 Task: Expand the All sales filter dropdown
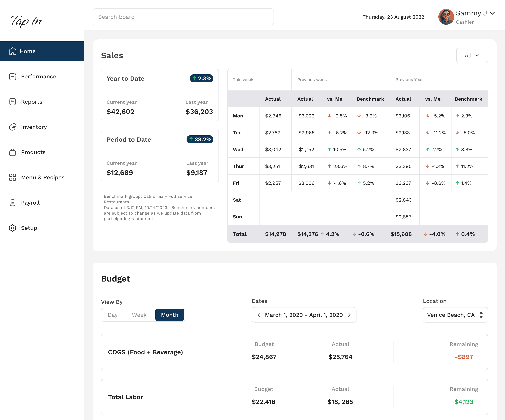tap(472, 56)
